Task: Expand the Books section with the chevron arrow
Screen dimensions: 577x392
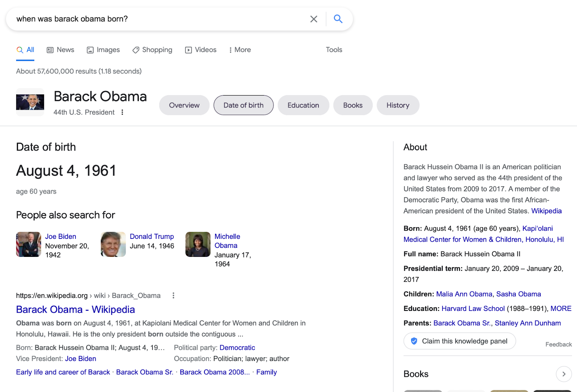Action: [564, 374]
